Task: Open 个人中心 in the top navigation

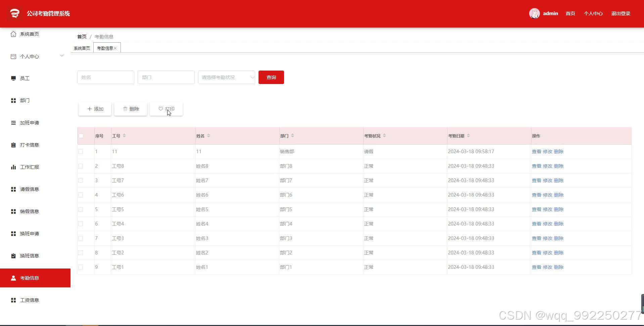Action: pyautogui.click(x=593, y=13)
